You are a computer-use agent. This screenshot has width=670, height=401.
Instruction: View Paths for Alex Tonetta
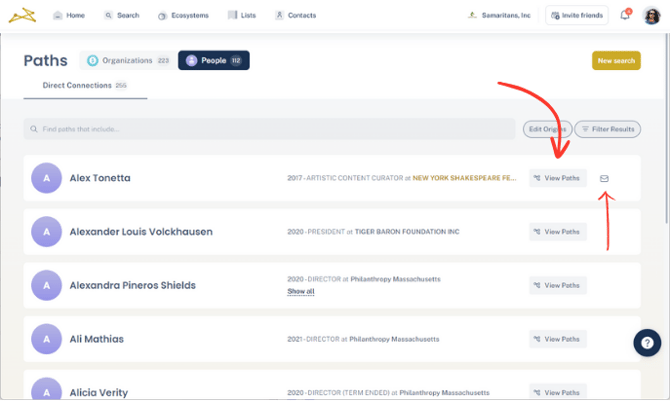point(557,178)
